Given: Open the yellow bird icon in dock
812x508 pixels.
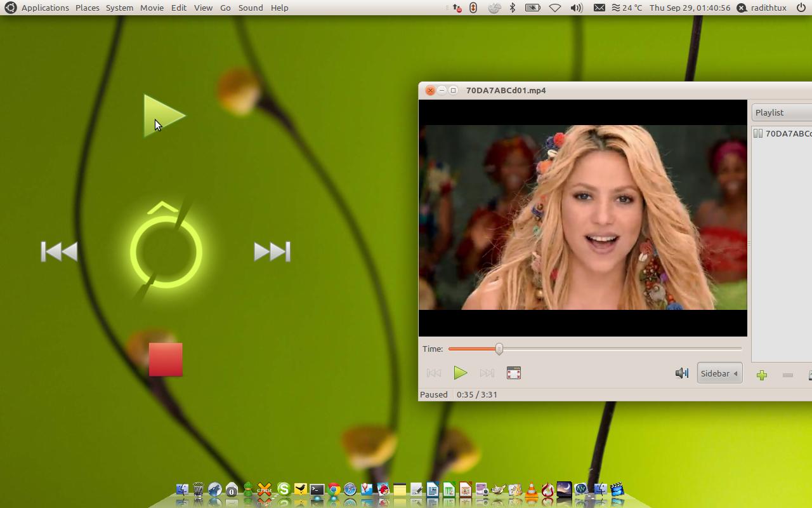Looking at the screenshot, I should pyautogui.click(x=301, y=490).
